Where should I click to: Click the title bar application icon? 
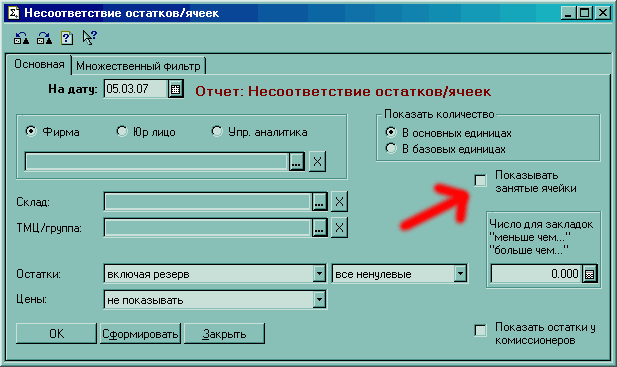click(13, 13)
